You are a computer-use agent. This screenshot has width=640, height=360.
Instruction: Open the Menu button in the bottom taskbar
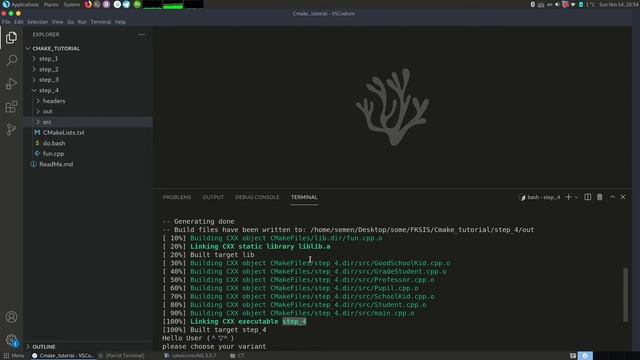[13, 356]
